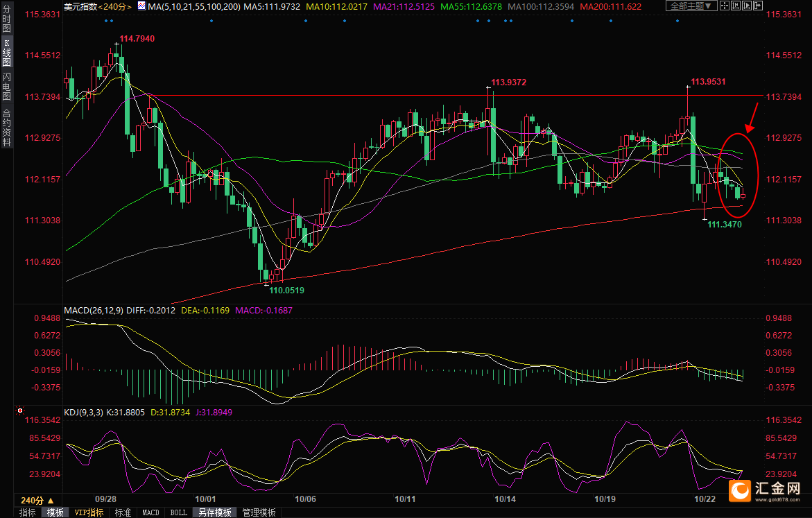This screenshot has height=518, width=812.
Task: Click the 另存模板 button
Action: [x=215, y=512]
